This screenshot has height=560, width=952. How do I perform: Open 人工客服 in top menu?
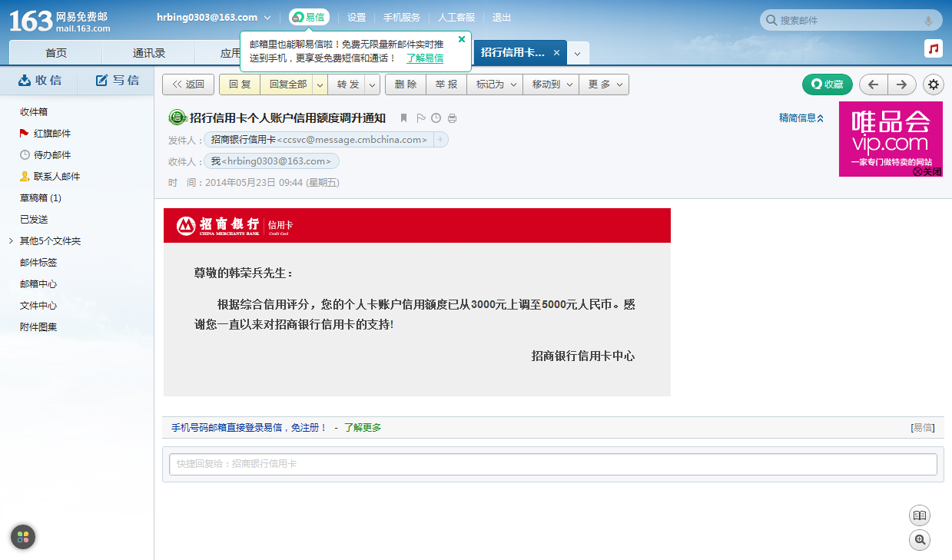[456, 17]
